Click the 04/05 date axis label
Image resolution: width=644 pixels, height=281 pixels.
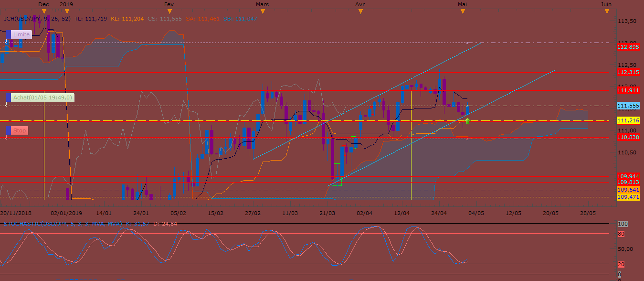[476, 213]
